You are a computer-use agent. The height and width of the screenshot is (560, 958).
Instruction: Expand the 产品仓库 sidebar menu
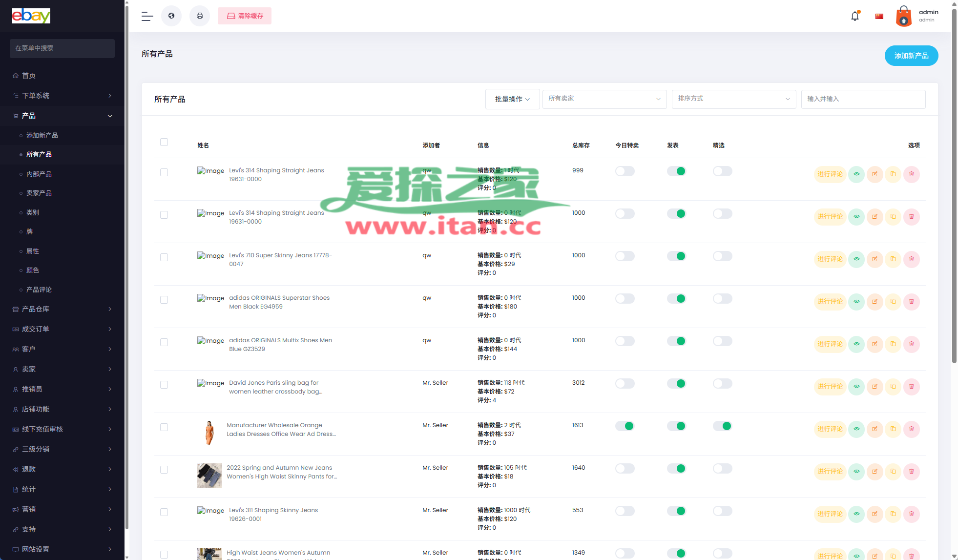pyautogui.click(x=62, y=309)
